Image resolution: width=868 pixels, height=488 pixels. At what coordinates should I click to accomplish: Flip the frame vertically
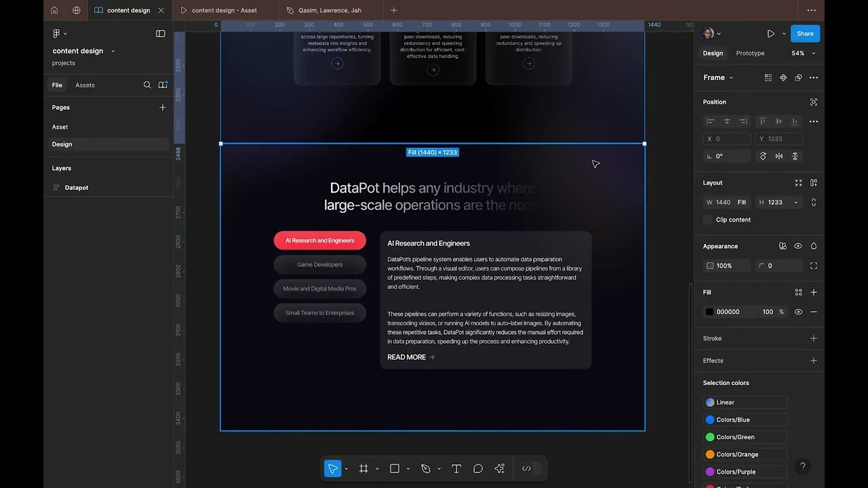(x=795, y=156)
